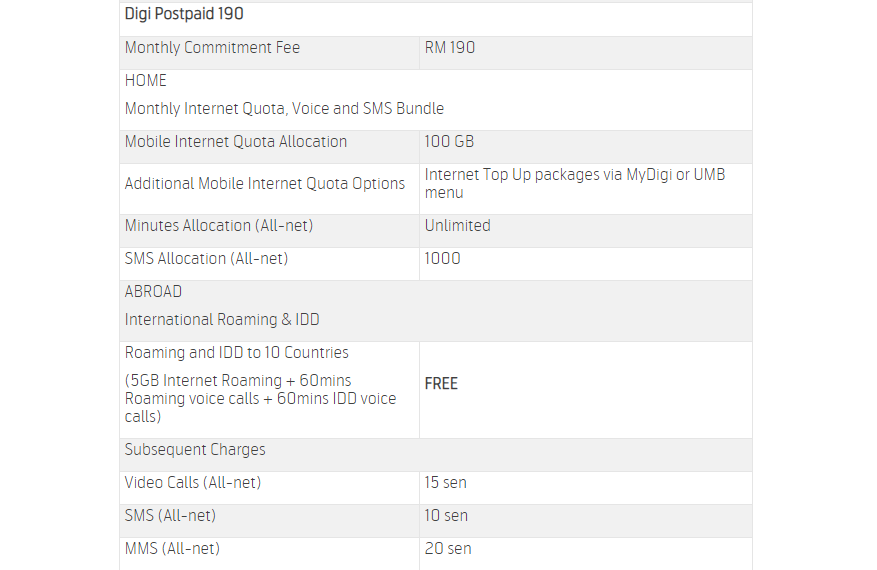The image size is (877, 570).
Task: Select the Unlimited minutes value
Action: pyautogui.click(x=457, y=226)
